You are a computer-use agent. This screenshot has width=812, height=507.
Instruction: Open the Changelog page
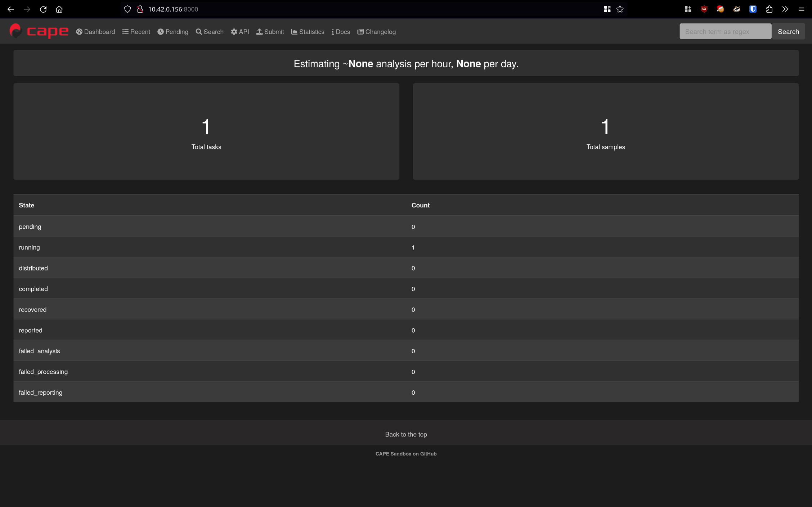pos(376,32)
